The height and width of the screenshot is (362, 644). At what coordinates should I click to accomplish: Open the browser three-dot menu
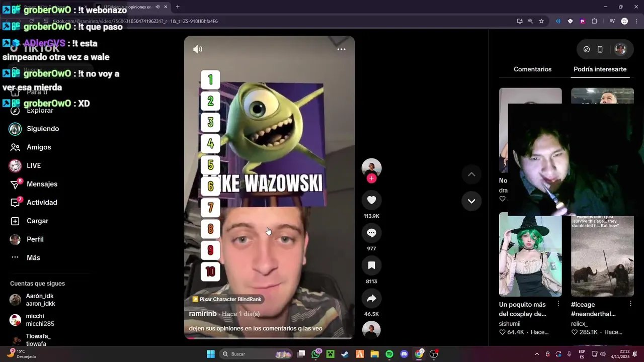pos(636,21)
